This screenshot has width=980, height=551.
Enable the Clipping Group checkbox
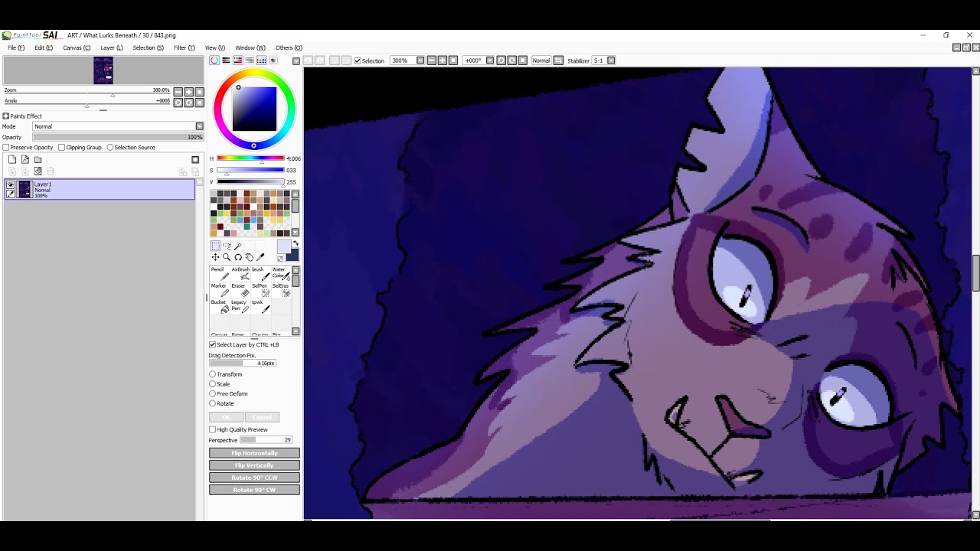tap(61, 147)
